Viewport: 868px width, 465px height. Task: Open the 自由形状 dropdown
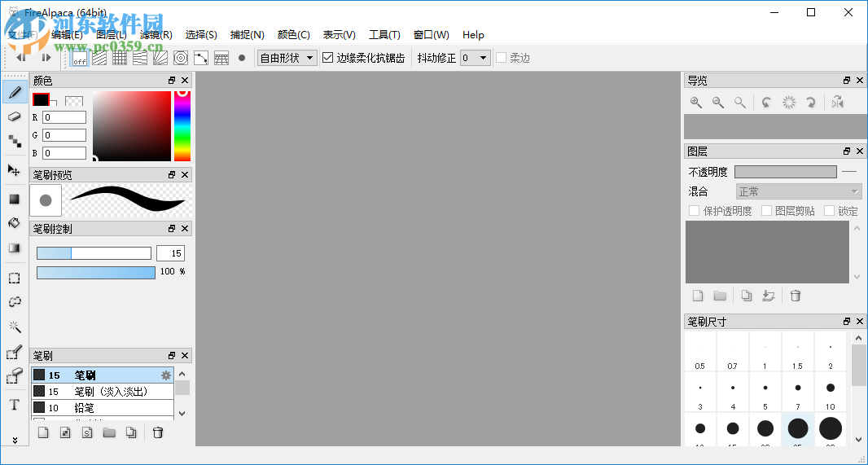287,58
